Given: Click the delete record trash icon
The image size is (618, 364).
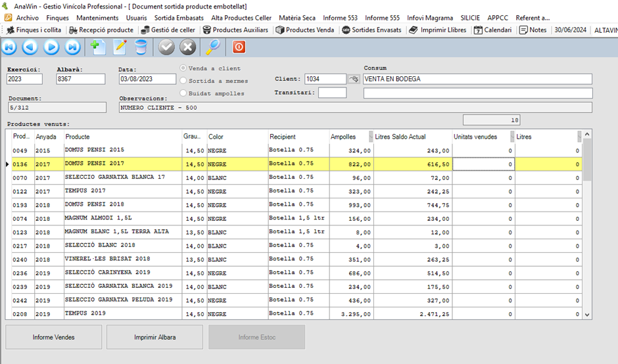Looking at the screenshot, I should [141, 47].
